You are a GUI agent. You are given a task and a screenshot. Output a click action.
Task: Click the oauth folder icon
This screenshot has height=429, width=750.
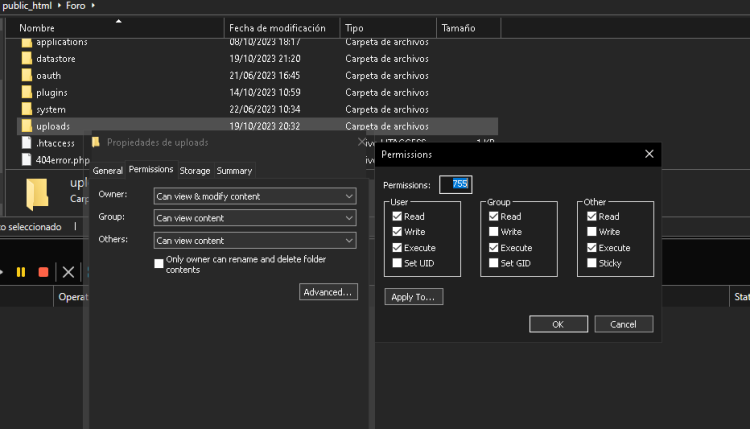pyautogui.click(x=27, y=76)
